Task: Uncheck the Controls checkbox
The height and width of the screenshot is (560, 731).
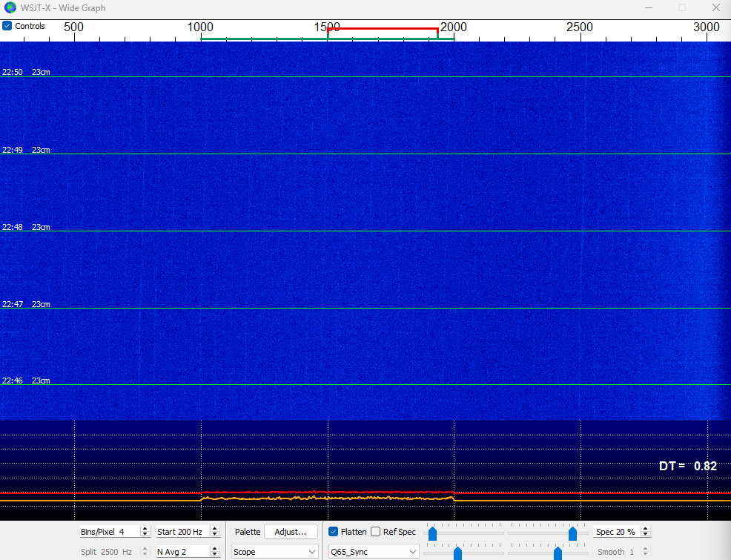Action: tap(7, 26)
